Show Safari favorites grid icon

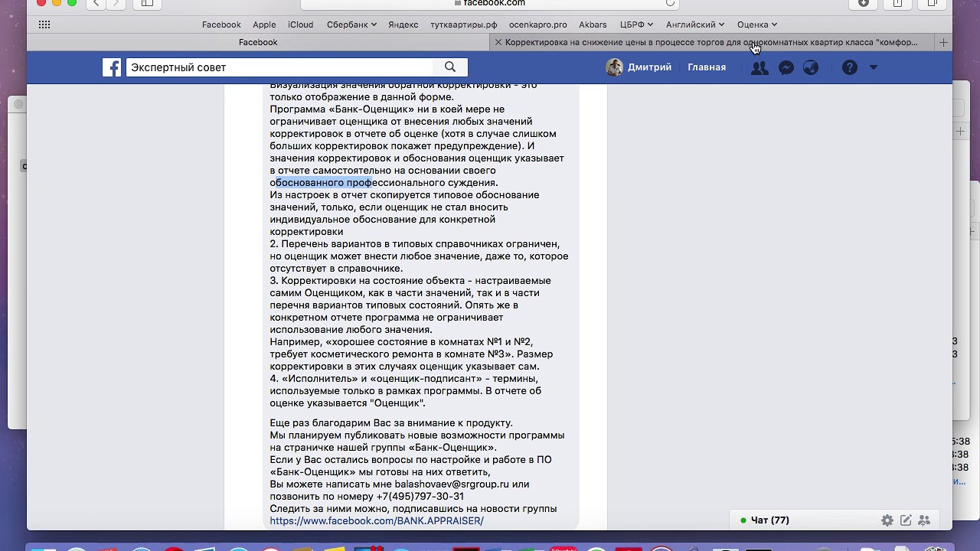click(44, 24)
